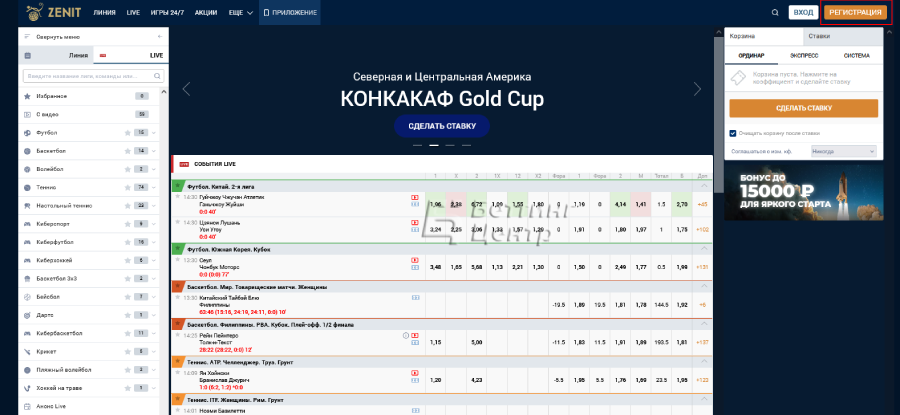Select odds 3,48 for Сеул win
This screenshot has width=900, height=415.
point(435,267)
